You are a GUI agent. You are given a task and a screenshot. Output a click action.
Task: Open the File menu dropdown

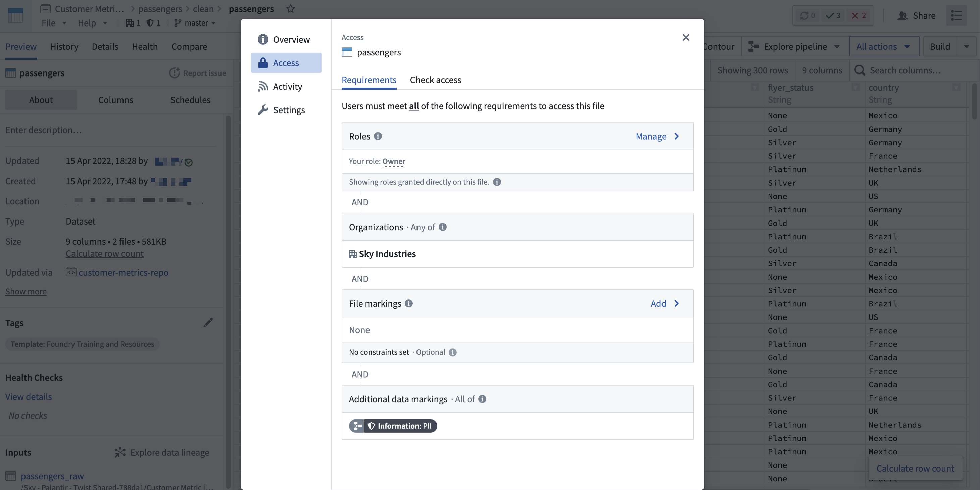point(54,23)
